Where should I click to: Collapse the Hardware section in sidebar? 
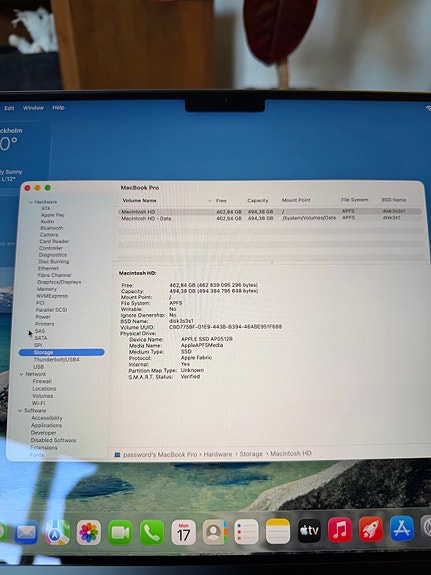pos(31,202)
